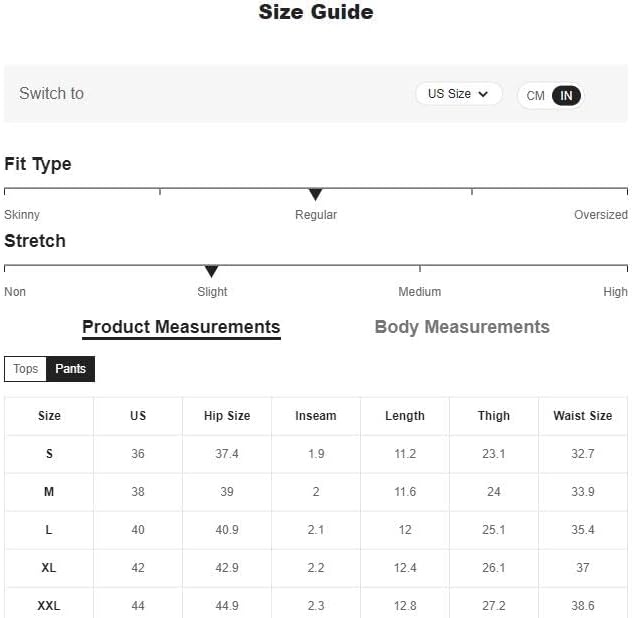
Task: Select the Pants measurements button
Action: [70, 369]
